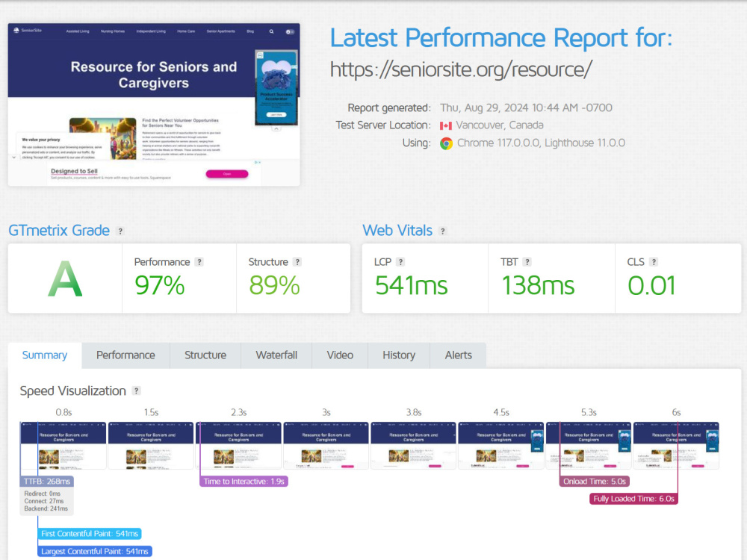Click the 6s filmstrip frame
Viewport: 747px width, 560px height.
click(x=677, y=446)
